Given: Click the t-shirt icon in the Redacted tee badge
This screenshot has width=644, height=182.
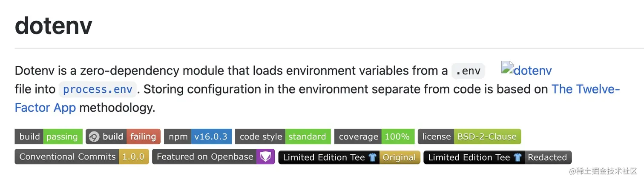Looking at the screenshot, I should pos(517,157).
